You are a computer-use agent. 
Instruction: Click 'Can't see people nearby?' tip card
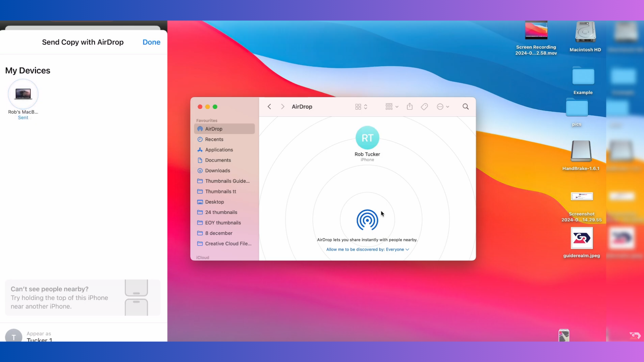coord(83,298)
